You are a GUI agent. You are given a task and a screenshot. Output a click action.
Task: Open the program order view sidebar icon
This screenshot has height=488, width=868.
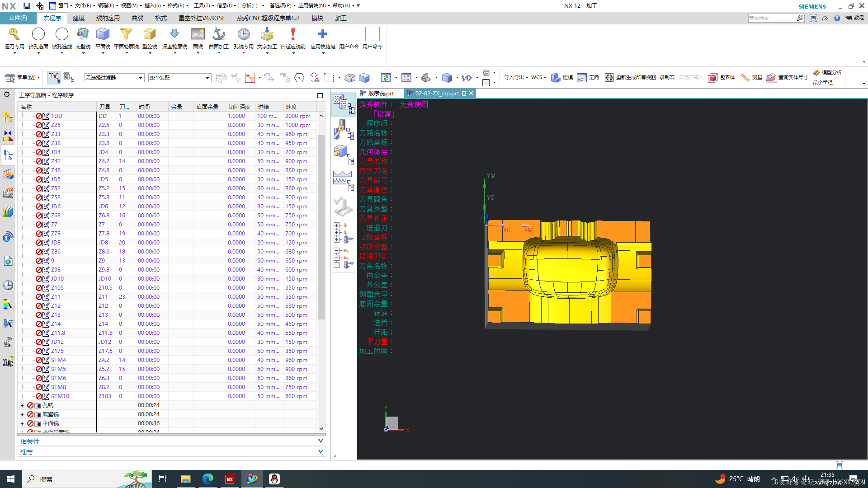point(344,104)
